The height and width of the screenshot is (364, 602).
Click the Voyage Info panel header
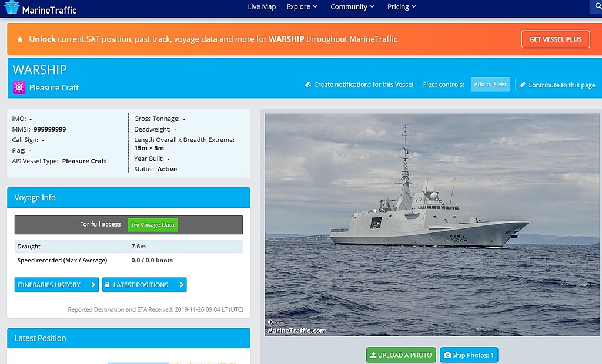[129, 197]
